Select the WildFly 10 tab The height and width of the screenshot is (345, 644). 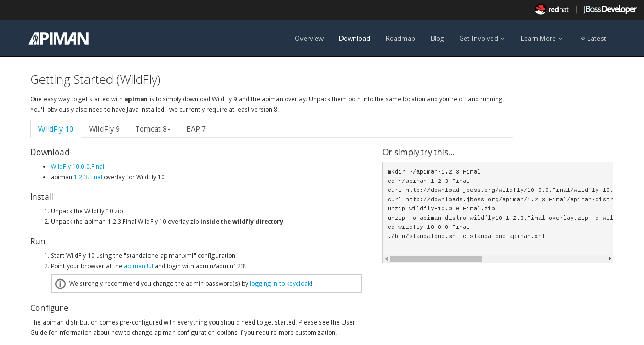[x=56, y=129]
